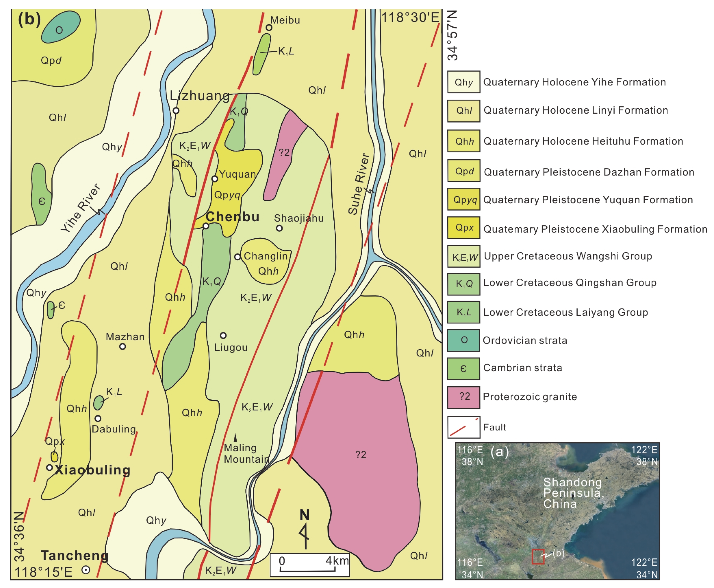
Task: Click the Yihe River label
Action: pos(81,208)
